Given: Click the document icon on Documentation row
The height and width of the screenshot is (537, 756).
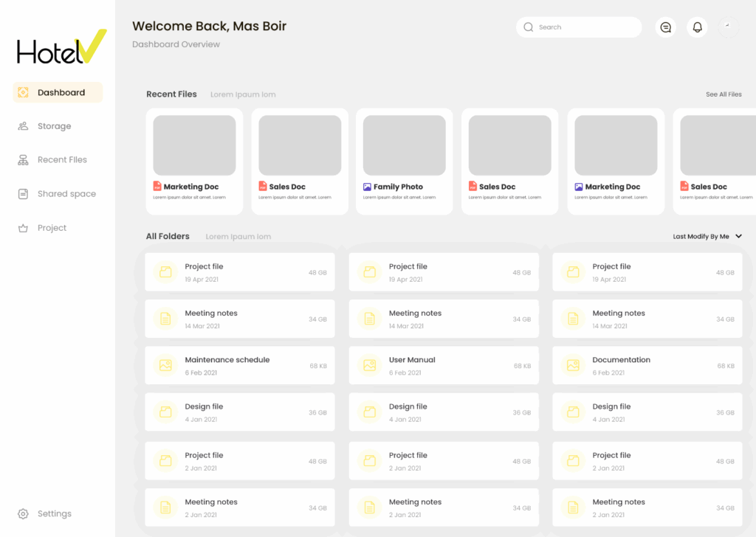Looking at the screenshot, I should click(573, 365).
